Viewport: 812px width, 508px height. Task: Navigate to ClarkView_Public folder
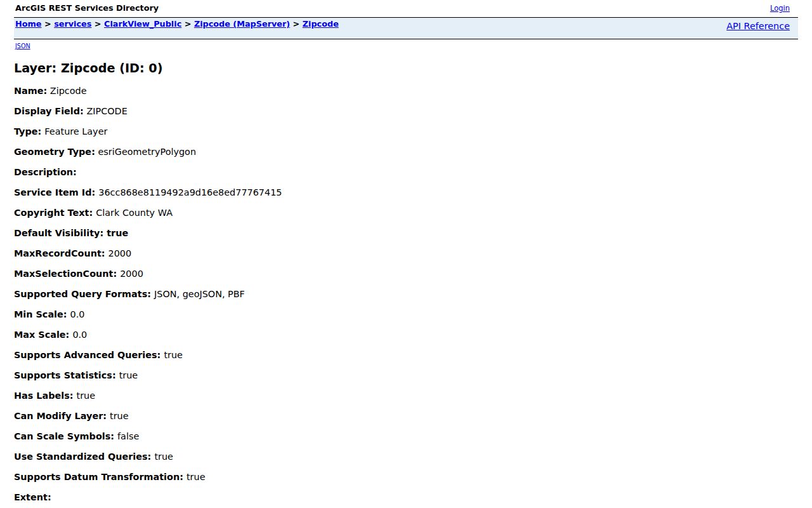click(143, 24)
